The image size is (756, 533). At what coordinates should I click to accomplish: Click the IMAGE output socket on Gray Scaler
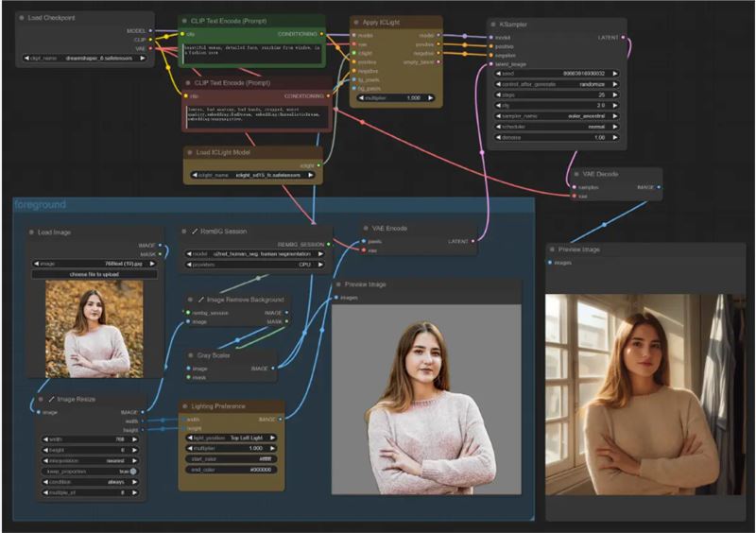(x=273, y=368)
